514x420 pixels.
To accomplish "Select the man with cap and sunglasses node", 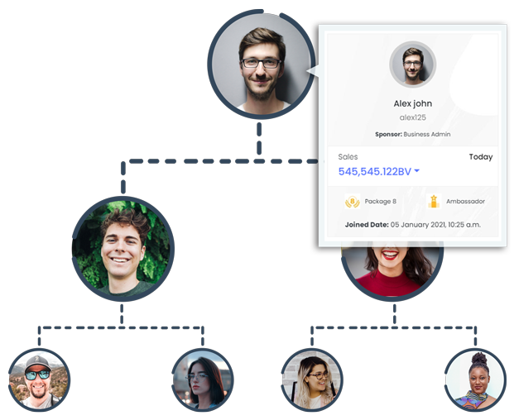I will coord(39,380).
